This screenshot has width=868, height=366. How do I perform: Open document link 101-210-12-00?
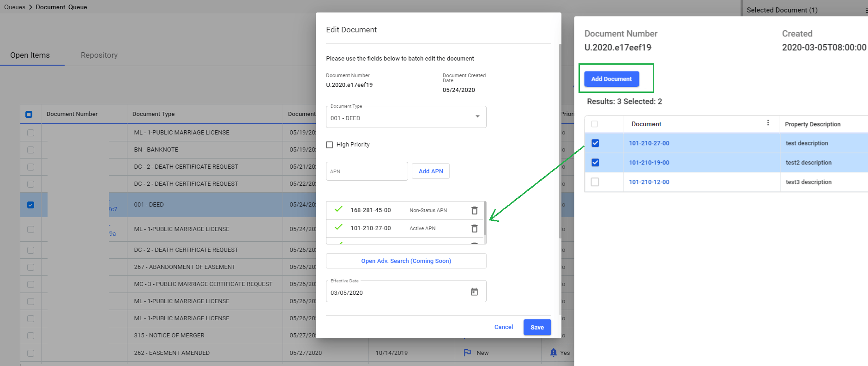pyautogui.click(x=649, y=182)
